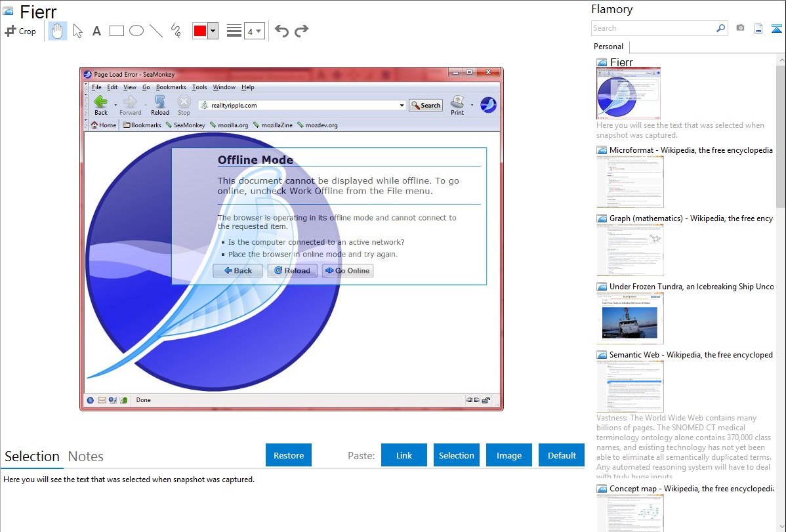The height and width of the screenshot is (532, 786).
Task: Click the Fierr title icon
Action: click(8, 12)
